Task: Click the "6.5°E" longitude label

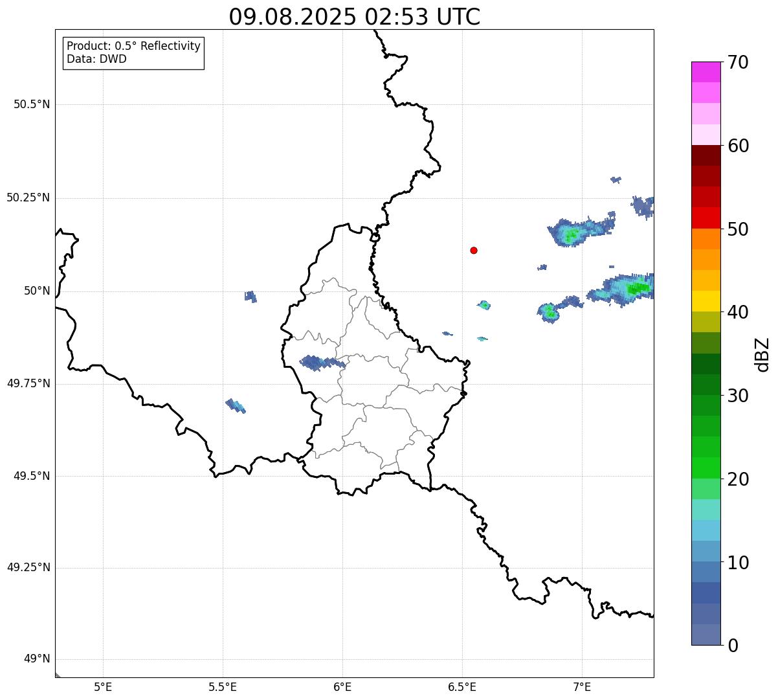Action: click(462, 686)
